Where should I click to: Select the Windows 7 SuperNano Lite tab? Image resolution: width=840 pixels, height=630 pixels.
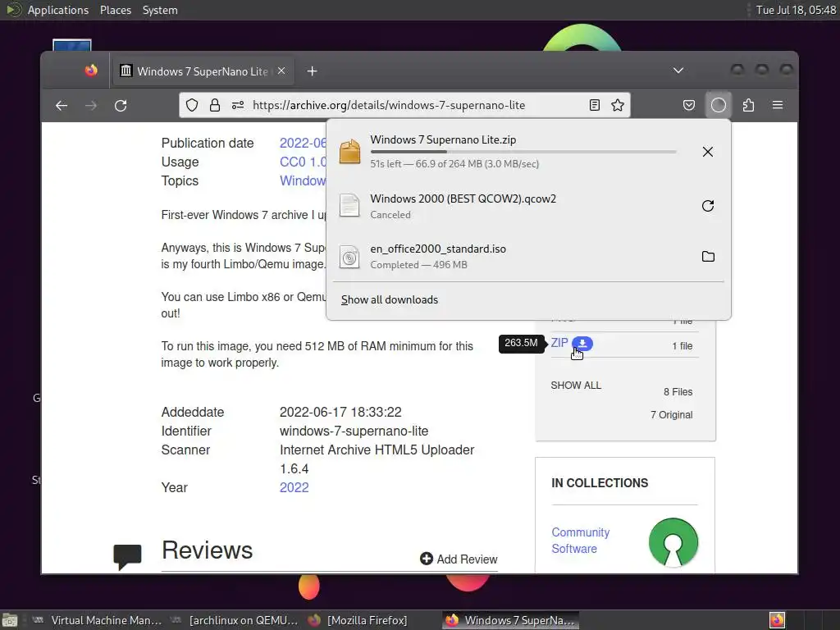203,71
